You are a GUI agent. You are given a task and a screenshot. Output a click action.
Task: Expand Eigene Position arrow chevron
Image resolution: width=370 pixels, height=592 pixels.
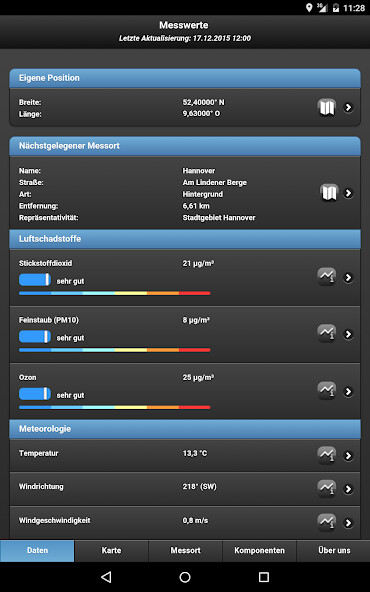[348, 108]
